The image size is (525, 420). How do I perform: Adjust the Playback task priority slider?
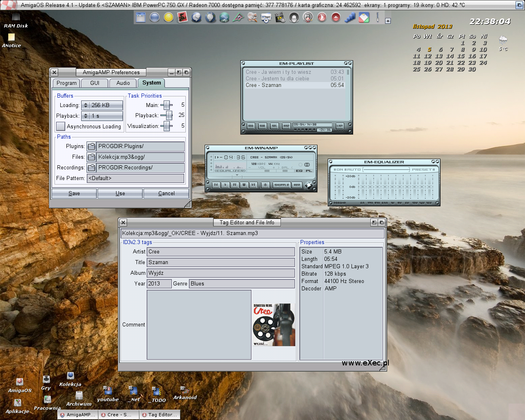(x=168, y=116)
